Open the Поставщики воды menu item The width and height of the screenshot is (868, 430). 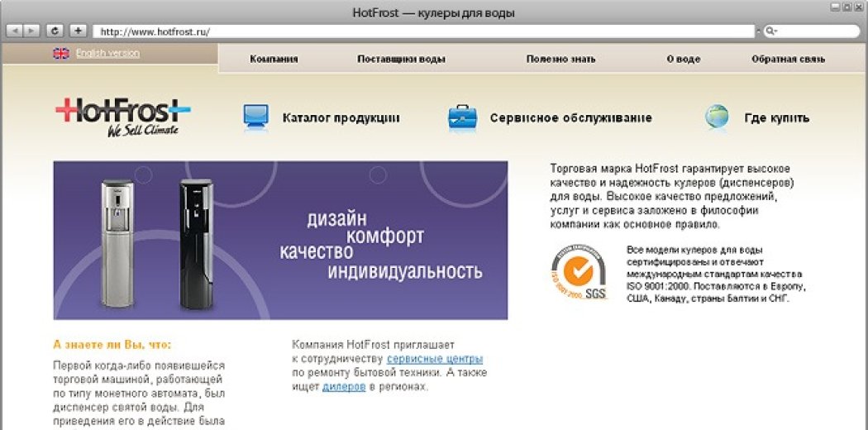click(x=401, y=60)
